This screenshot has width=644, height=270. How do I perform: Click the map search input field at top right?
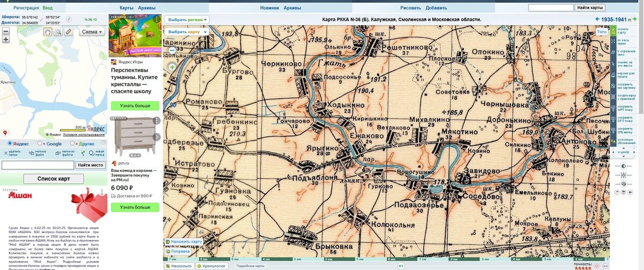click(551, 8)
